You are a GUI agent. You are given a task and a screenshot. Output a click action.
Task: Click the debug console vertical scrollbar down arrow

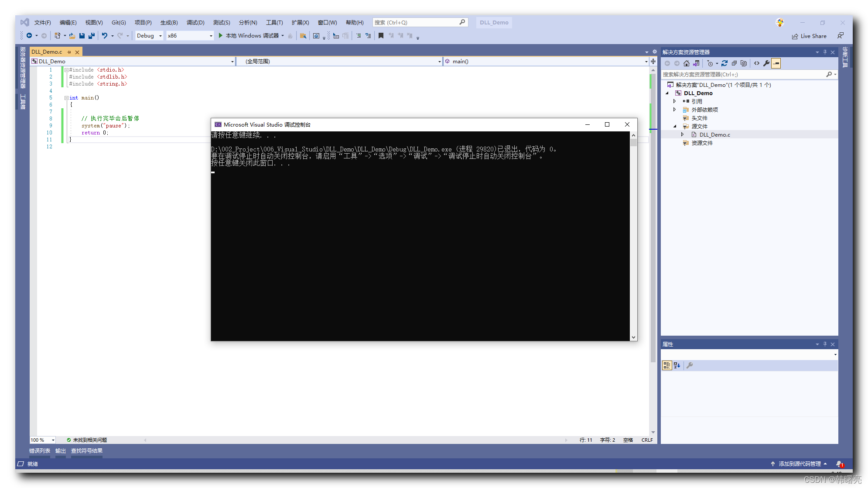[633, 337]
